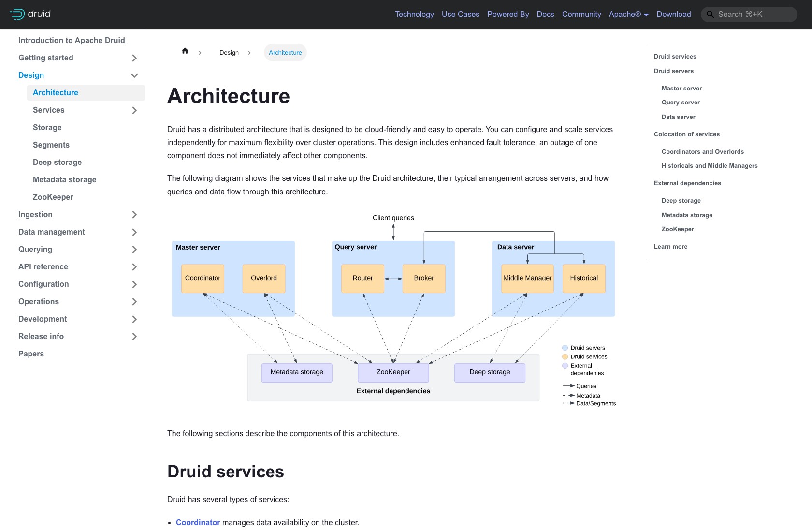The height and width of the screenshot is (532, 812).
Task: Expand the Ingestion section
Action: click(x=134, y=215)
